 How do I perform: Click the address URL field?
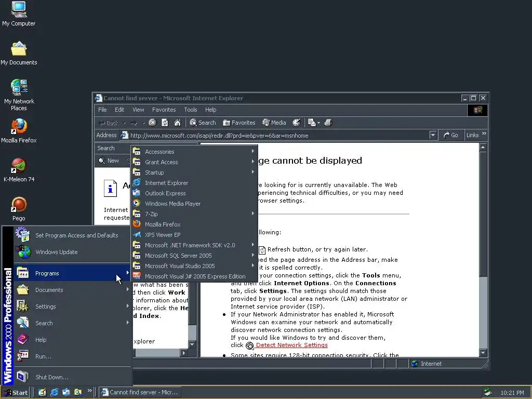pyautogui.click(x=275, y=136)
